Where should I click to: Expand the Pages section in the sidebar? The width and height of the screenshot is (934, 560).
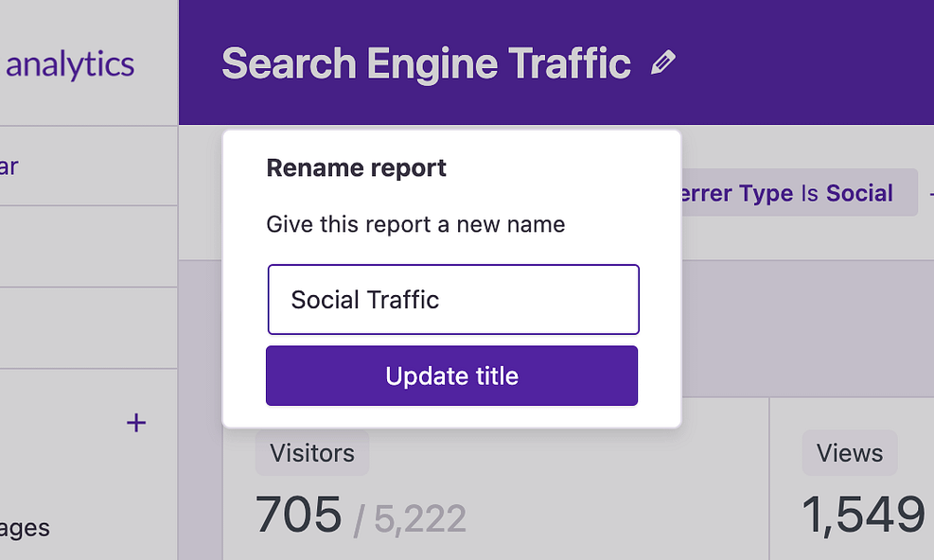26,528
